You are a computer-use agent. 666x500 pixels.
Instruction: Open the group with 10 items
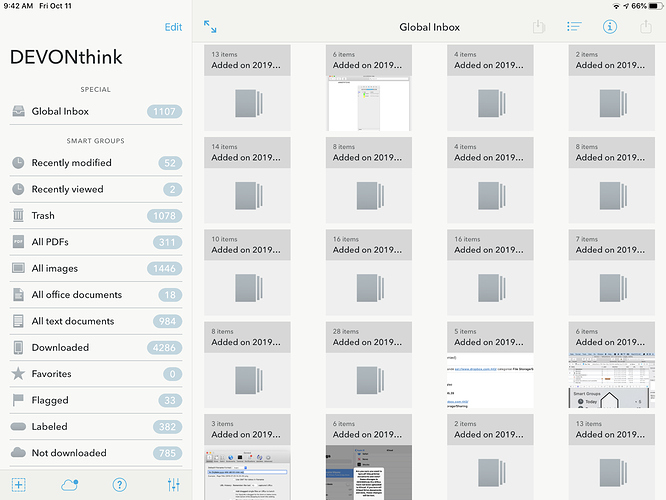click(247, 272)
